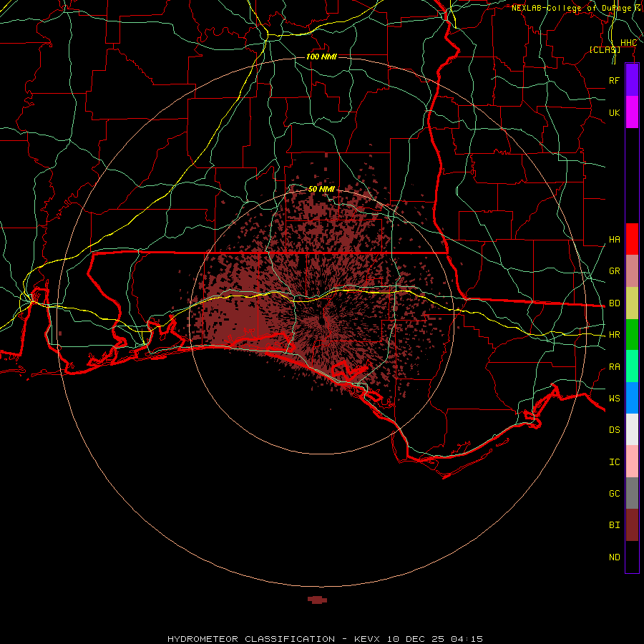Image resolution: width=644 pixels, height=644 pixels.
Task: Click the BI dark-red legend swatch
Action: coord(632,525)
